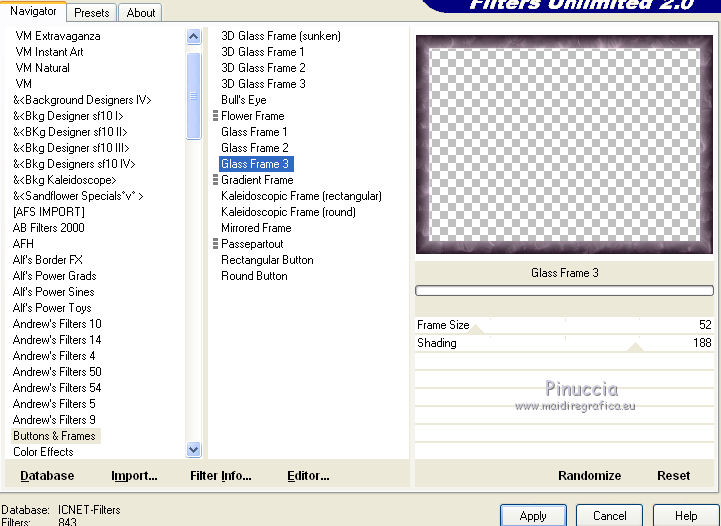Switch to the Presets tab
This screenshot has height=526, width=721.
[92, 12]
